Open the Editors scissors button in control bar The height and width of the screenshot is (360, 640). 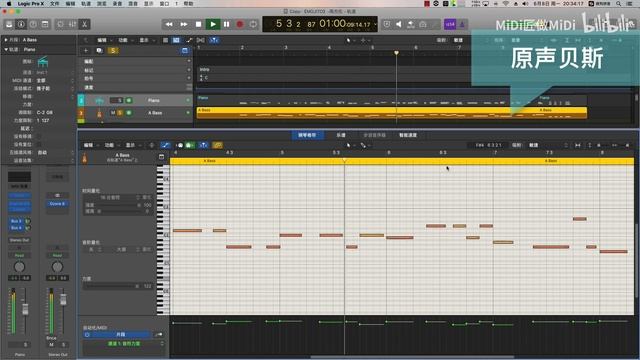coord(84,24)
